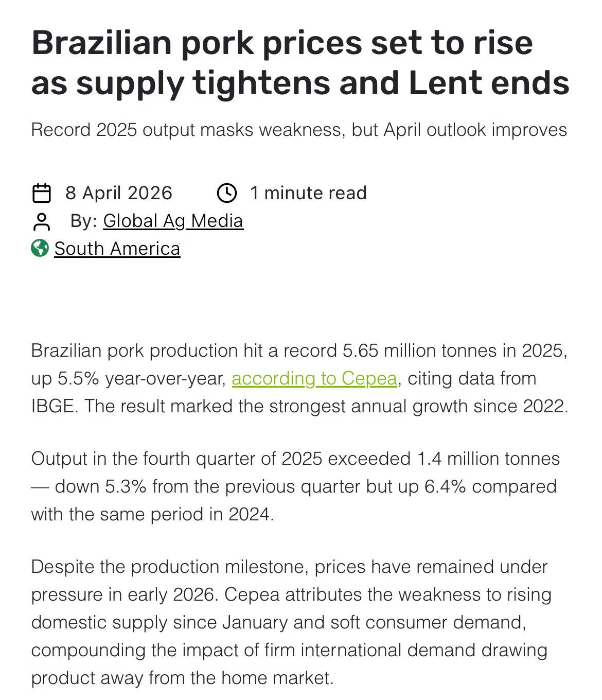The image size is (602, 700).
Task: Click the '8 April 2026' date text
Action: [119, 193]
